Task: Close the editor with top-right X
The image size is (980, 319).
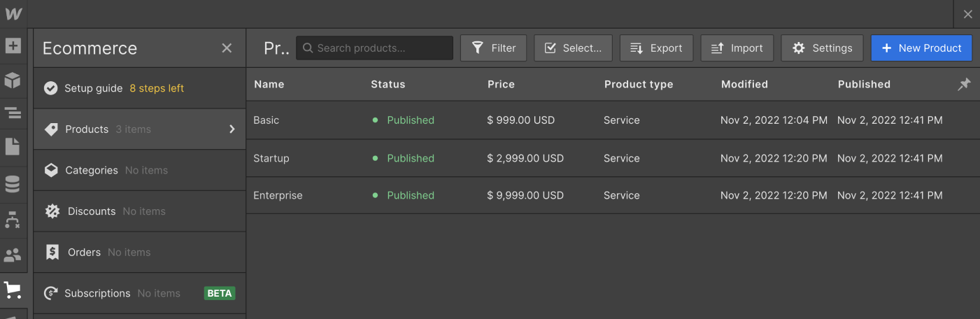Action: [x=967, y=14]
